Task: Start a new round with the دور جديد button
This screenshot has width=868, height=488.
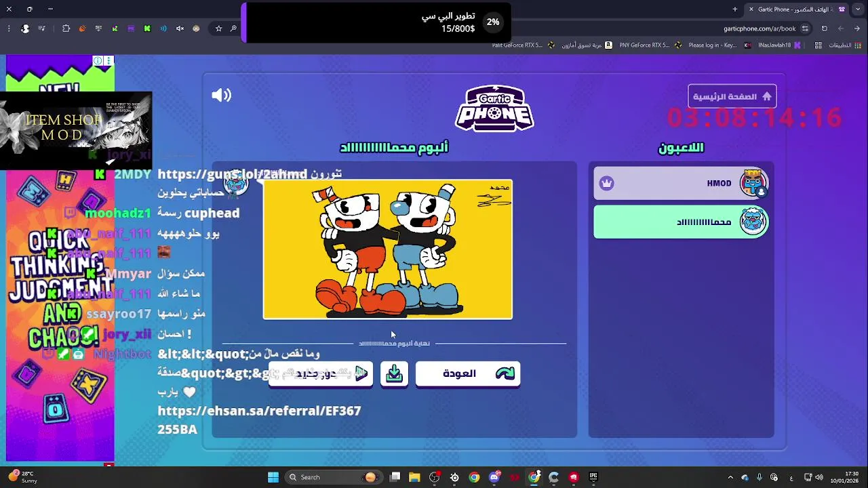Action: coord(321,373)
